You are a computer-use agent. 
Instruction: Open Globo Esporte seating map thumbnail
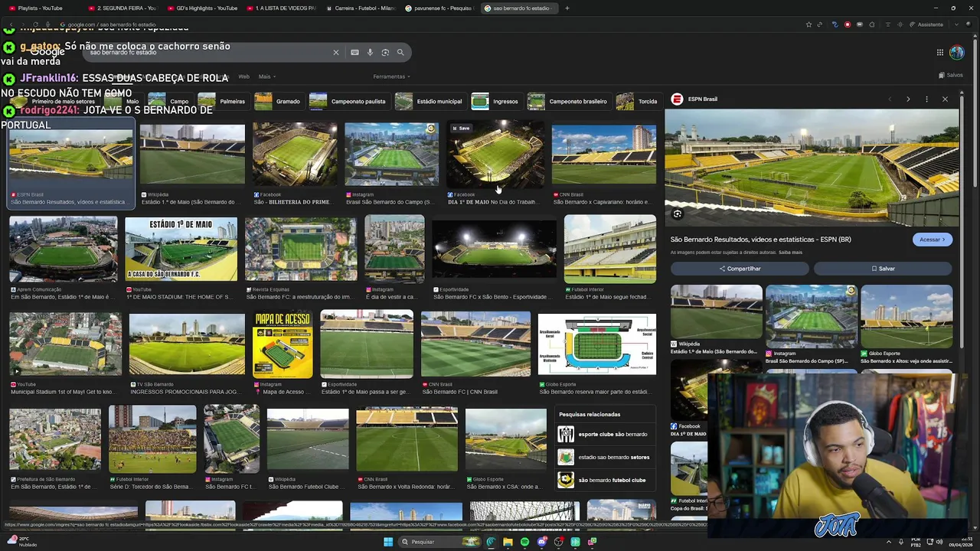(x=596, y=344)
